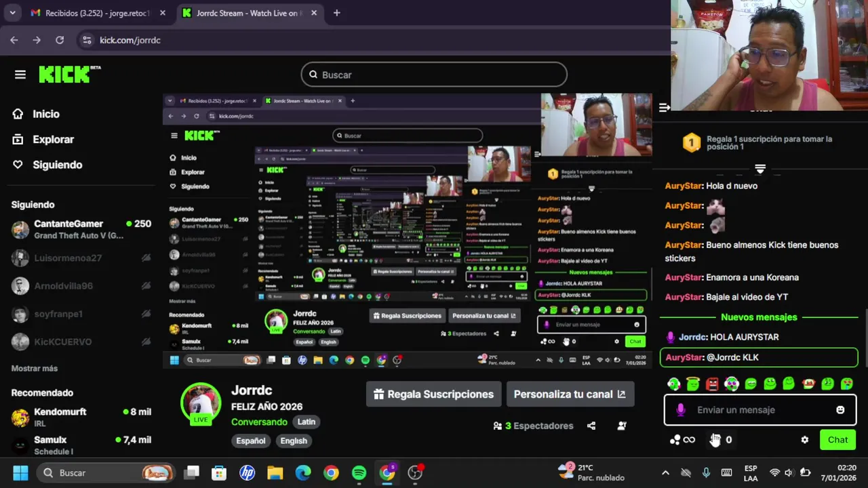
Task: Click browser forward arrow
Action: pyautogui.click(x=37, y=40)
